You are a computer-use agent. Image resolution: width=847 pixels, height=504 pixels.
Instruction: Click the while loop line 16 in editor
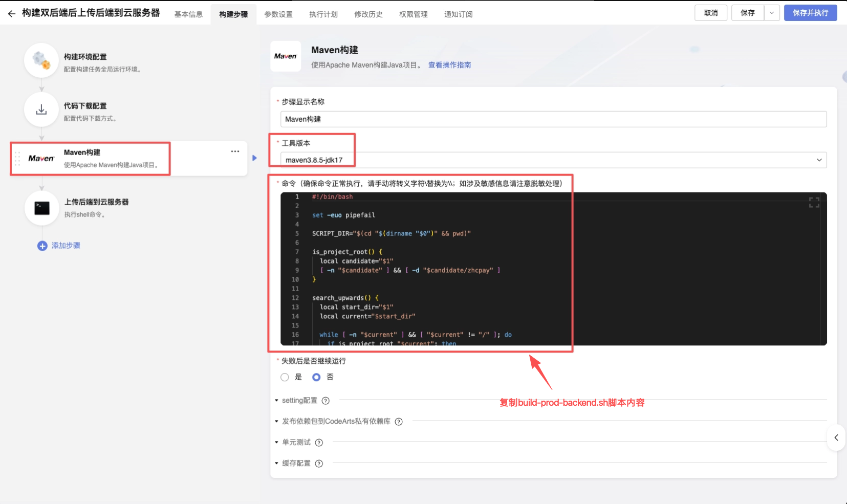point(416,335)
